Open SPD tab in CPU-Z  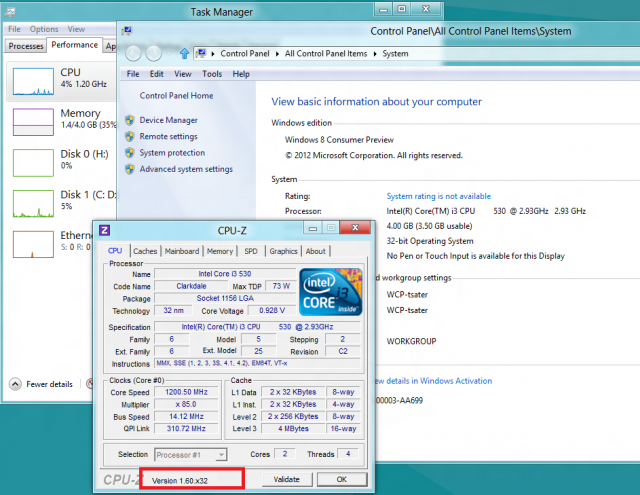[251, 251]
